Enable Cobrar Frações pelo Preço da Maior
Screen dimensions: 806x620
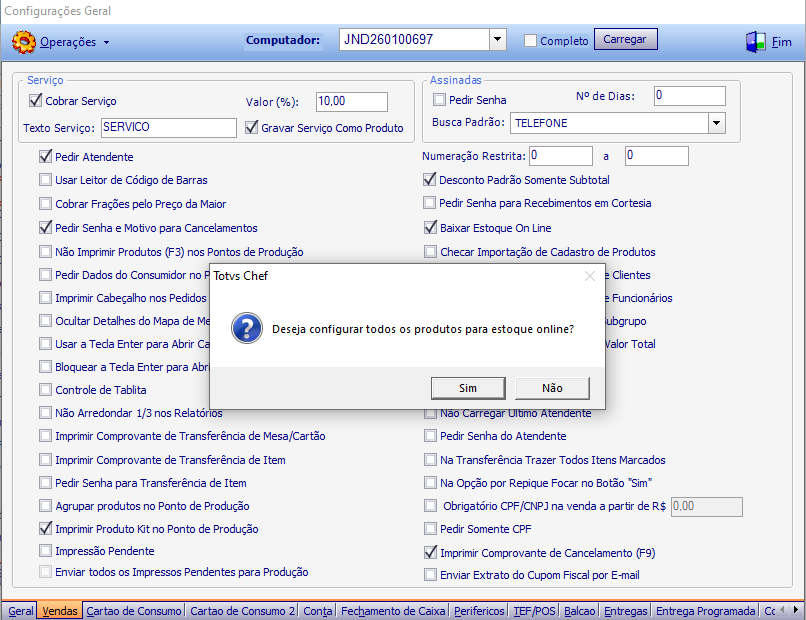(45, 204)
